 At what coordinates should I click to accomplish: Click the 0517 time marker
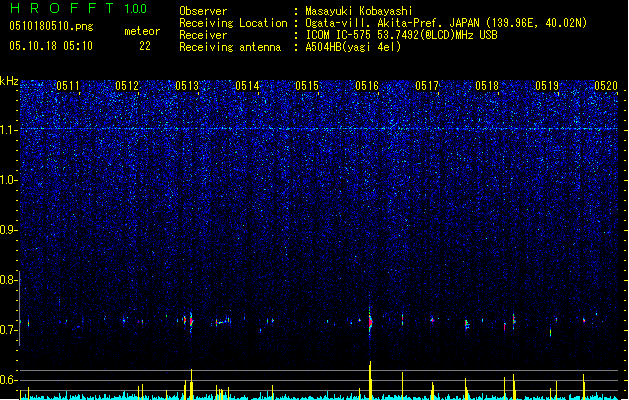pyautogui.click(x=427, y=86)
